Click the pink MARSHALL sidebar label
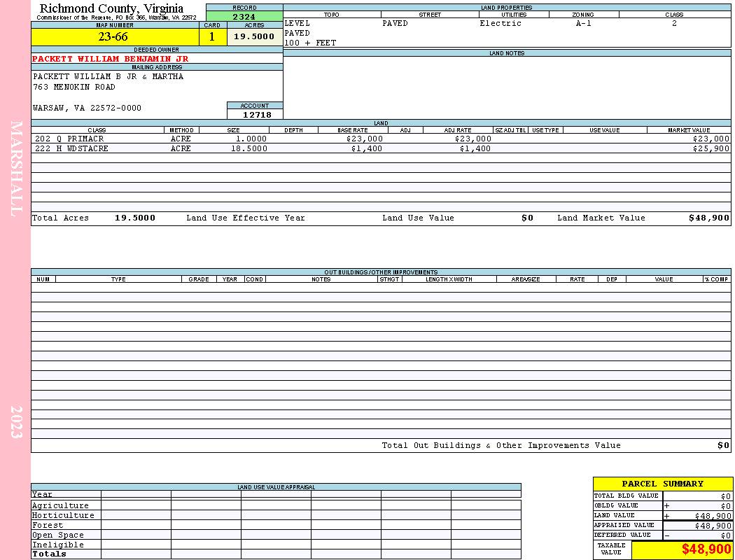 point(16,169)
